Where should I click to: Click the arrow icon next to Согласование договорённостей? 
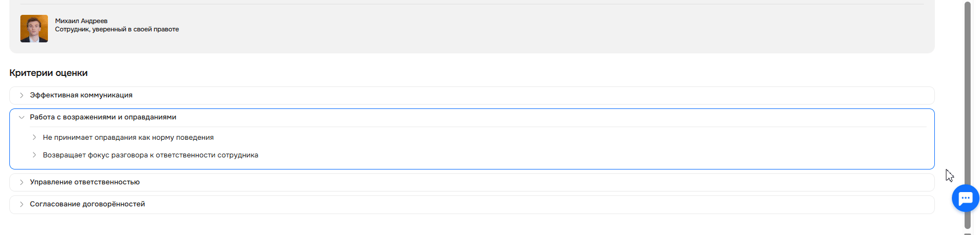click(x=21, y=204)
